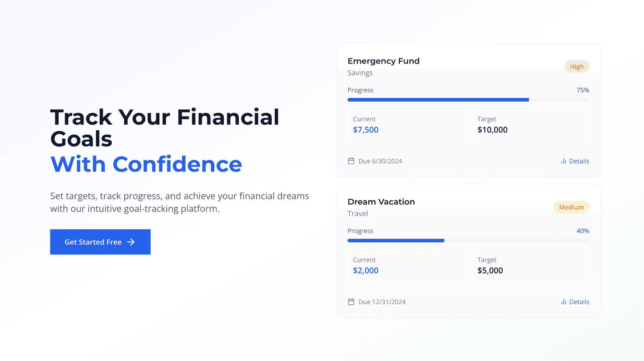Click the bar chart icon next to Emergency Fund Details
Screen dimensions: 644x361
pos(563,161)
